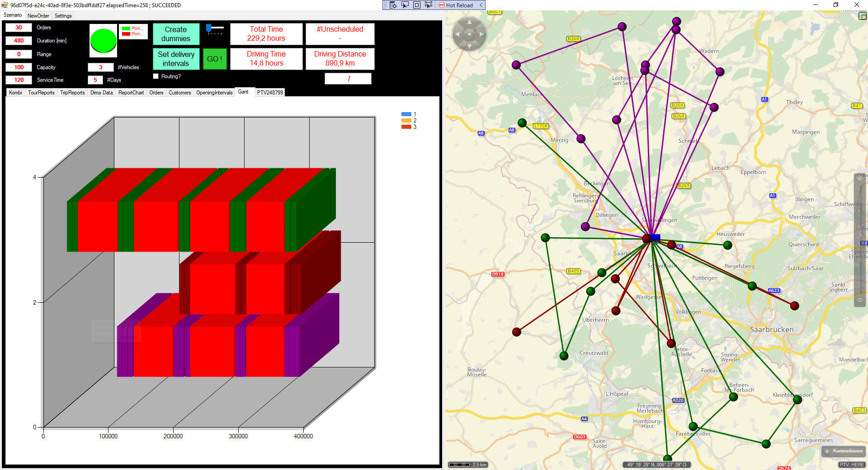
Task: Click the Track Focused Element icon
Action: tap(428, 5)
